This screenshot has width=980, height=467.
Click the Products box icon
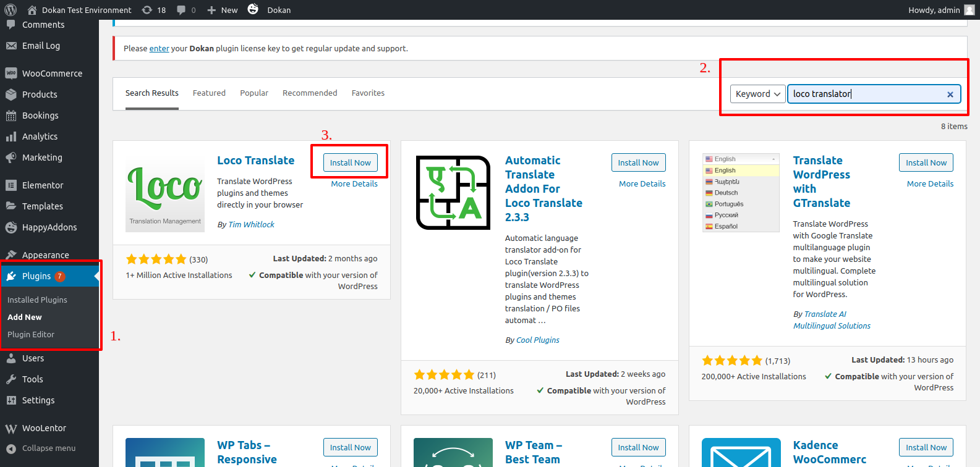(x=11, y=95)
